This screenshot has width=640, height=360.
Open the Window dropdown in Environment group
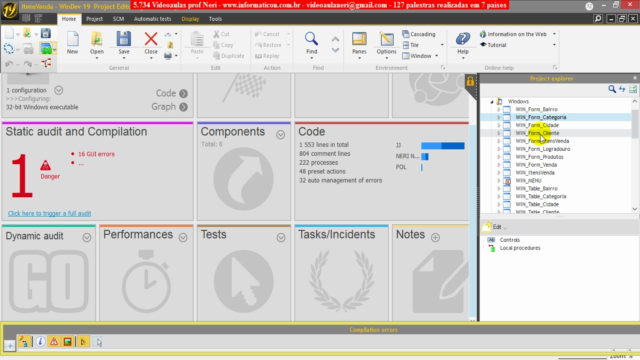pyautogui.click(x=420, y=56)
